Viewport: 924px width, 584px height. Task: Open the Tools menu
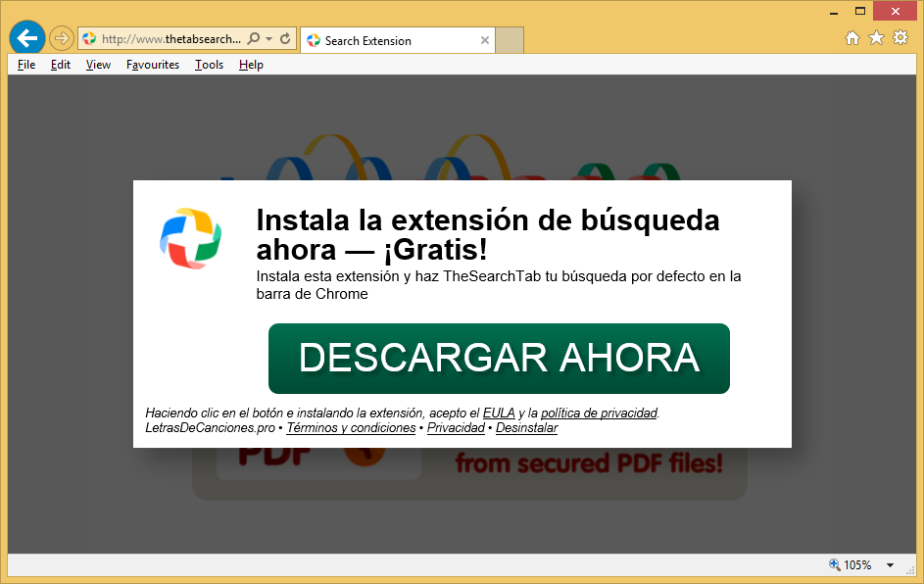(209, 65)
